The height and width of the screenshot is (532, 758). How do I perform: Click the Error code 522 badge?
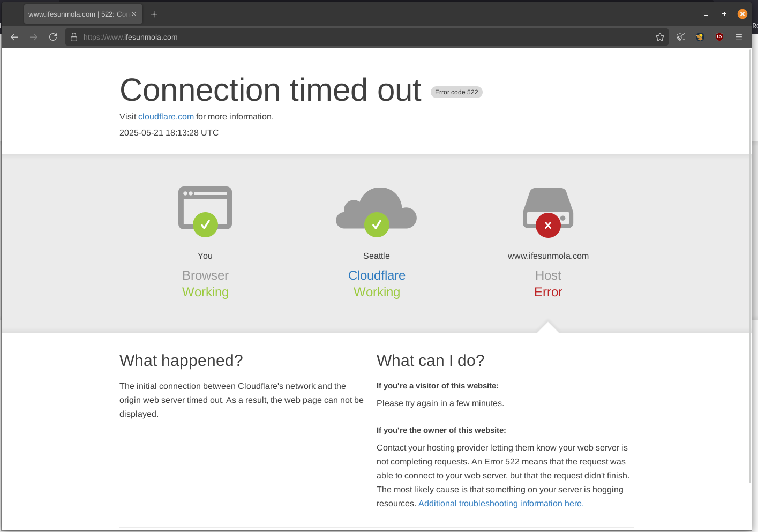pyautogui.click(x=456, y=92)
